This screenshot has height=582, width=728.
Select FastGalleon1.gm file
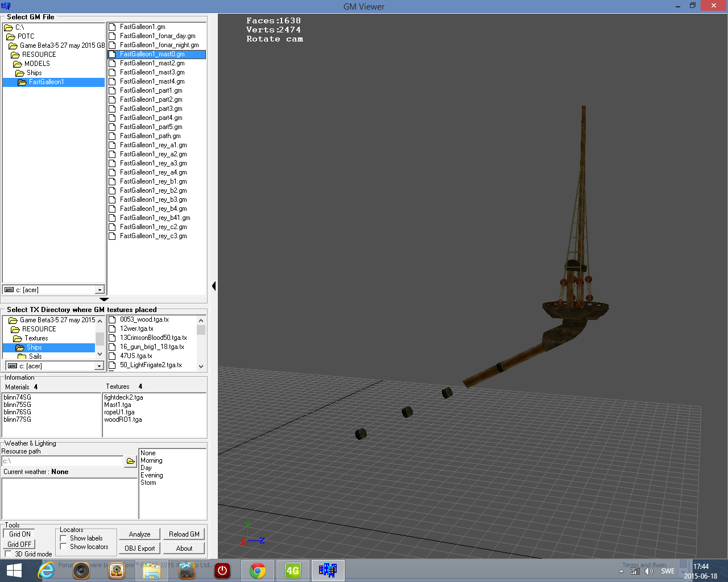click(142, 27)
